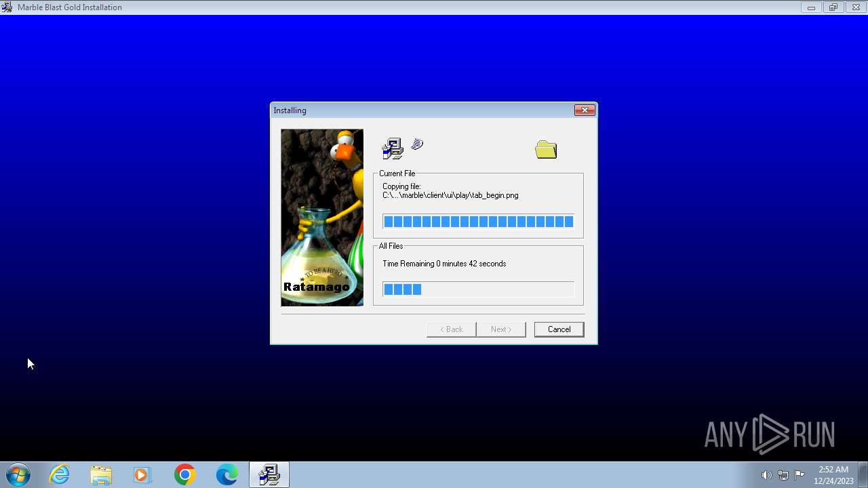Image resolution: width=868 pixels, height=488 pixels.
Task: Click the Marble Blast Gold Installation title icon
Action: [7, 7]
